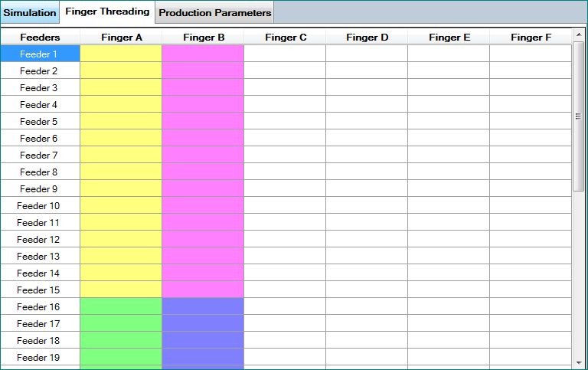
Task: Select the Finger C column header
Action: [285, 38]
